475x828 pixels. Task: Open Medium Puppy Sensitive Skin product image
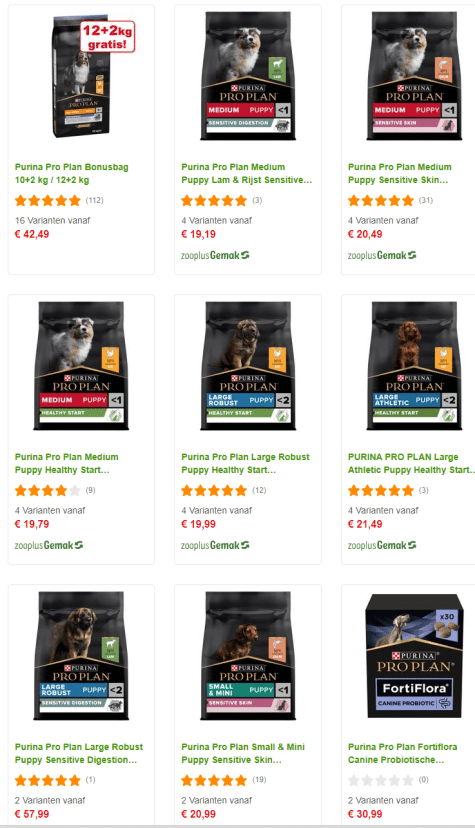tap(414, 77)
